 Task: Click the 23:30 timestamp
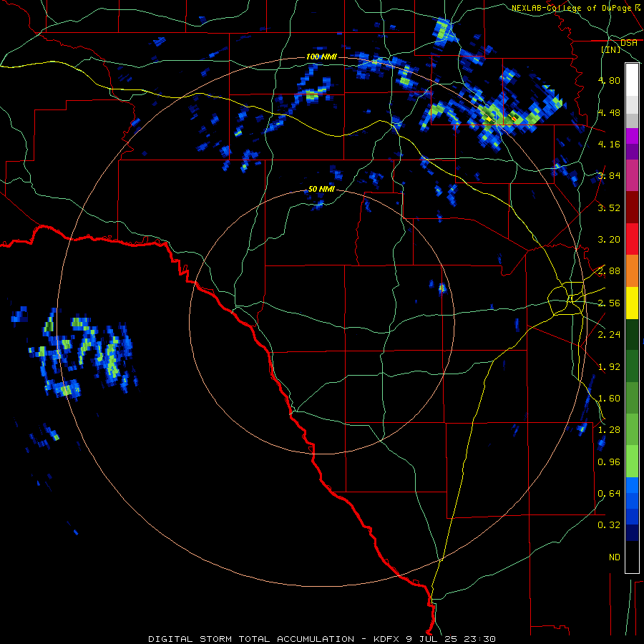coord(481,639)
